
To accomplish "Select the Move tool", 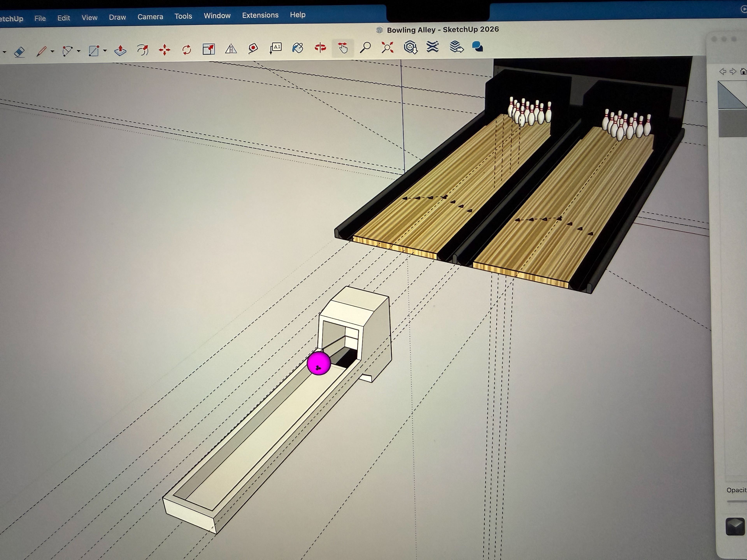I will (x=164, y=50).
